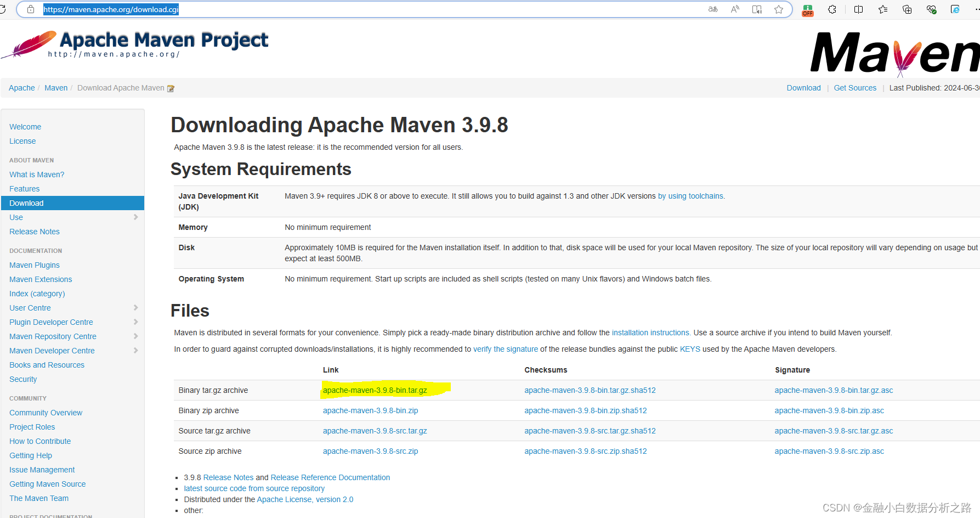980x518 pixels.
Task: Open Books and Resources in sidebar
Action: pos(47,365)
